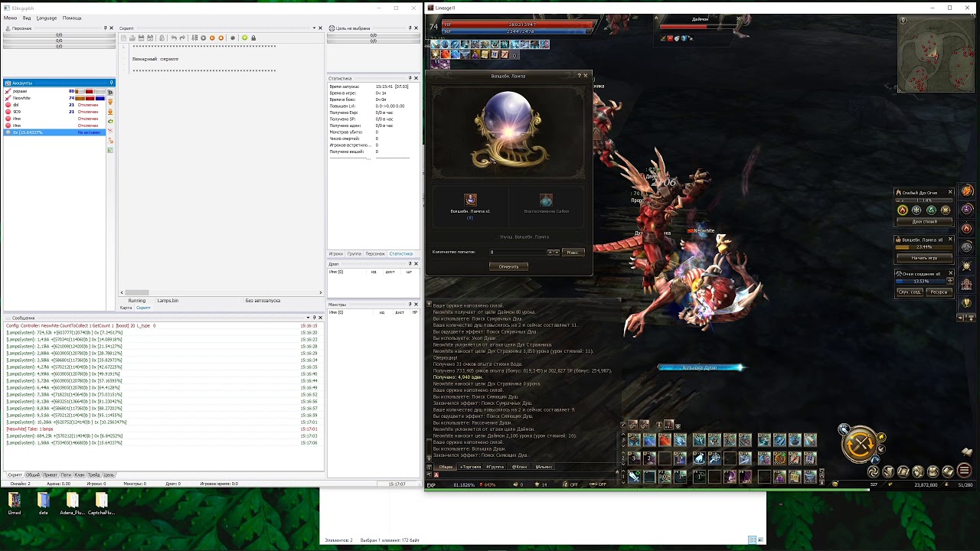Click the black padlock icon in script toolbar

point(253,37)
